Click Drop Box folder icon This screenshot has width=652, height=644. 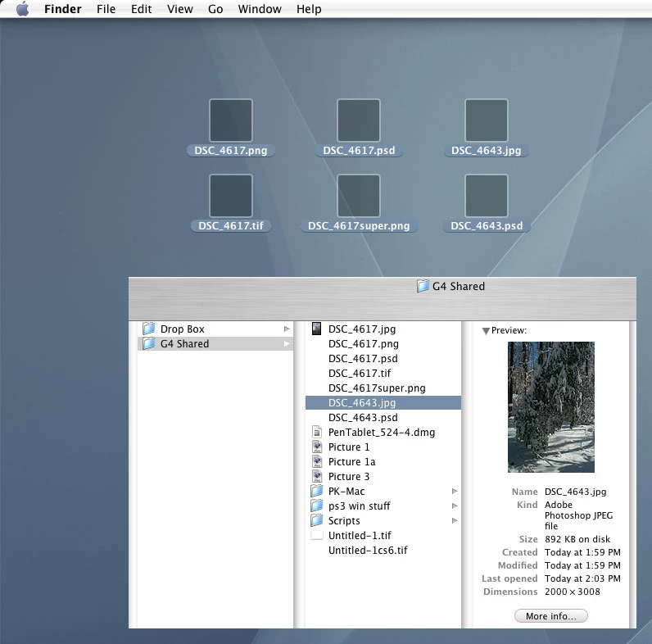148,329
